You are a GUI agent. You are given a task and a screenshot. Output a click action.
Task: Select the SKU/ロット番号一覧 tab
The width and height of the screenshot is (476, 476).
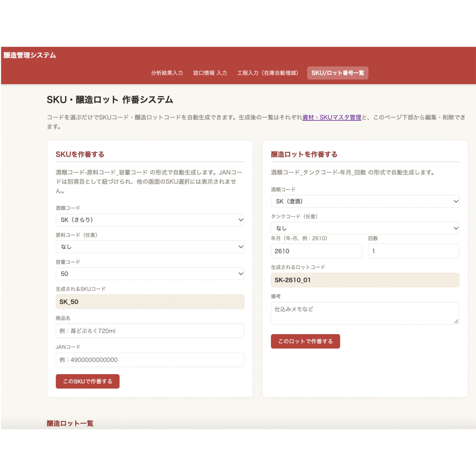coord(338,73)
